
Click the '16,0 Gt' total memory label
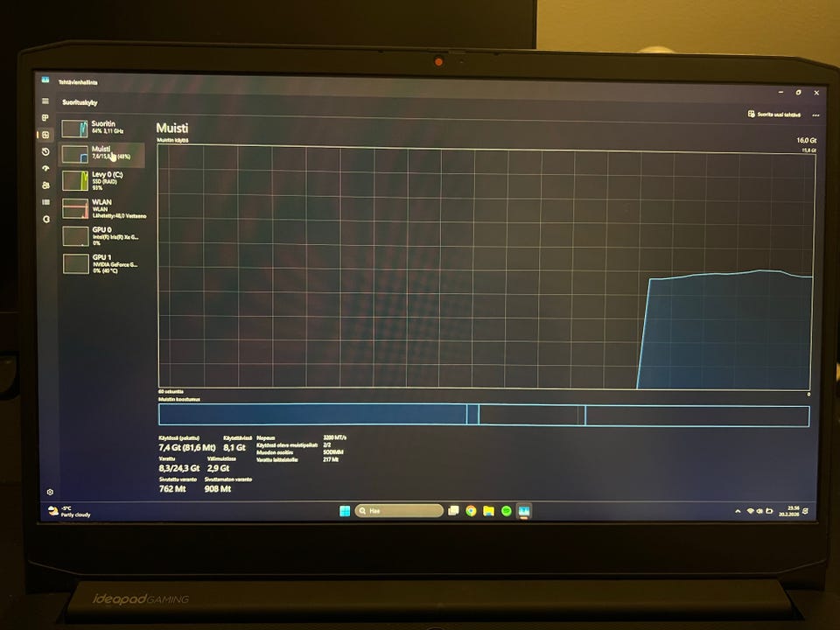click(x=806, y=140)
